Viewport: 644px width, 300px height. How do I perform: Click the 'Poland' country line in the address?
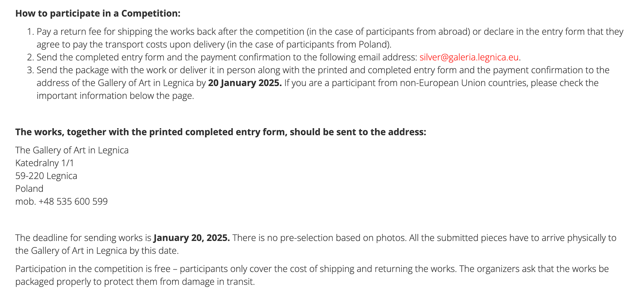pyautogui.click(x=29, y=189)
